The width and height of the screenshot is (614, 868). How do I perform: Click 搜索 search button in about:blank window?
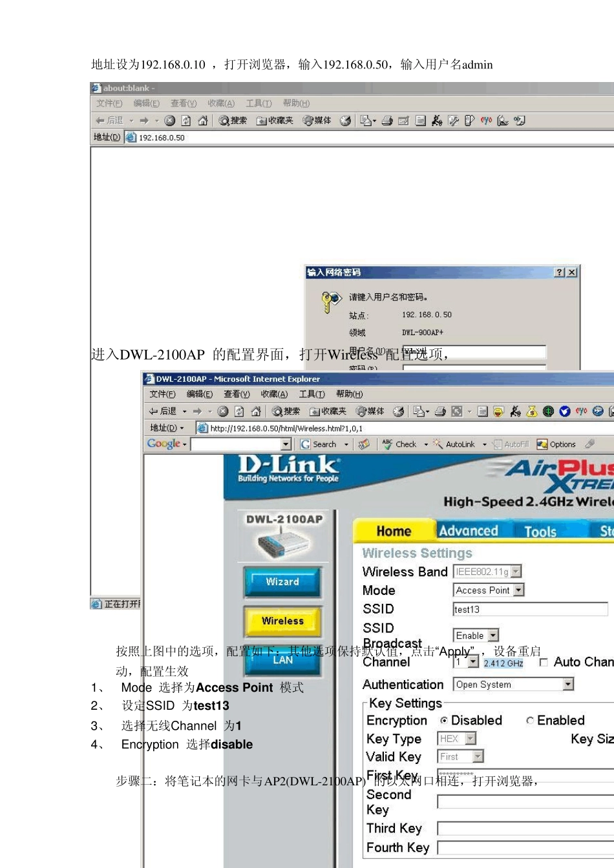tap(233, 120)
